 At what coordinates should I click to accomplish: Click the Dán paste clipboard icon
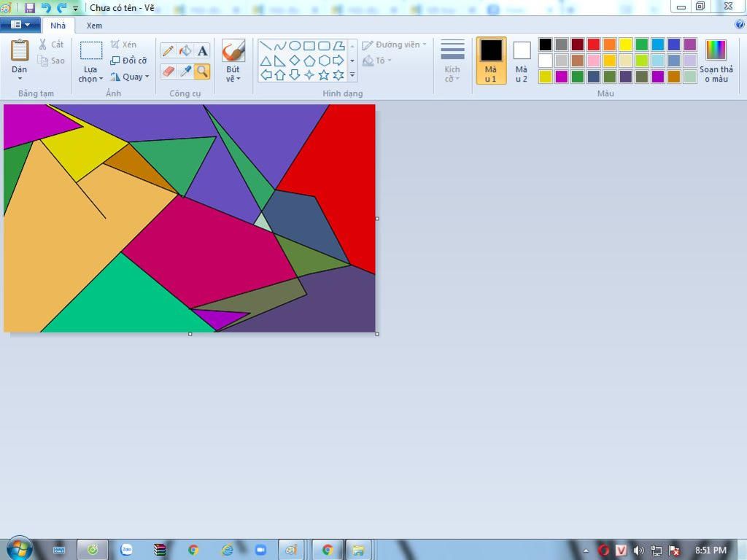coord(20,50)
